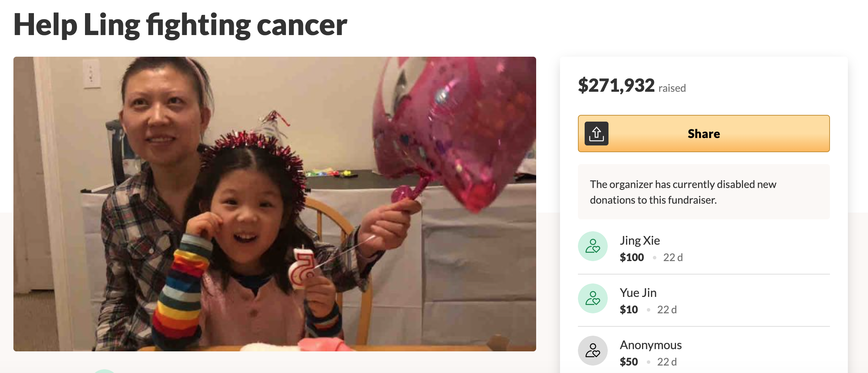
Task: Click the "22 d" timestamp beside $10
Action: point(667,310)
